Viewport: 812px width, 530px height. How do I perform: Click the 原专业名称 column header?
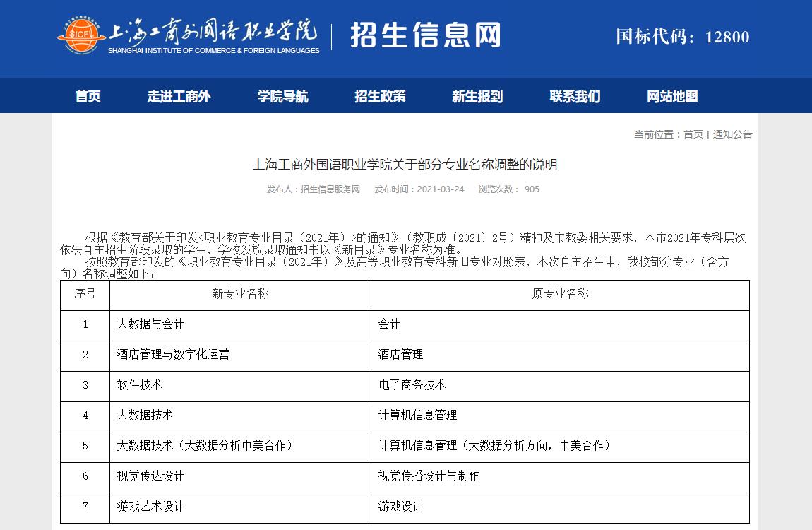point(561,295)
